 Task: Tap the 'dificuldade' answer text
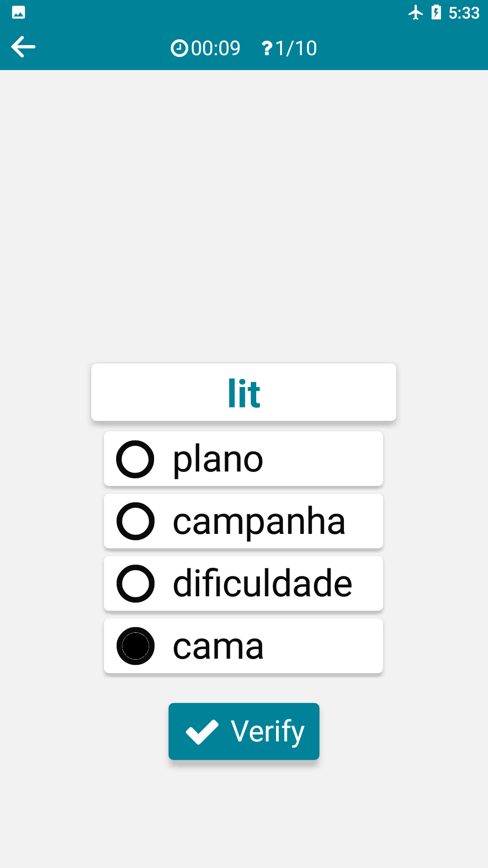pyautogui.click(x=263, y=584)
